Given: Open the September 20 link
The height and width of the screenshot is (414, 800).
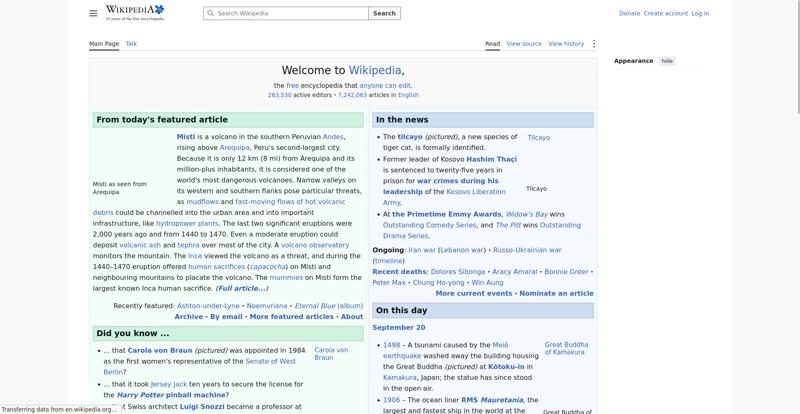Looking at the screenshot, I should point(398,328).
